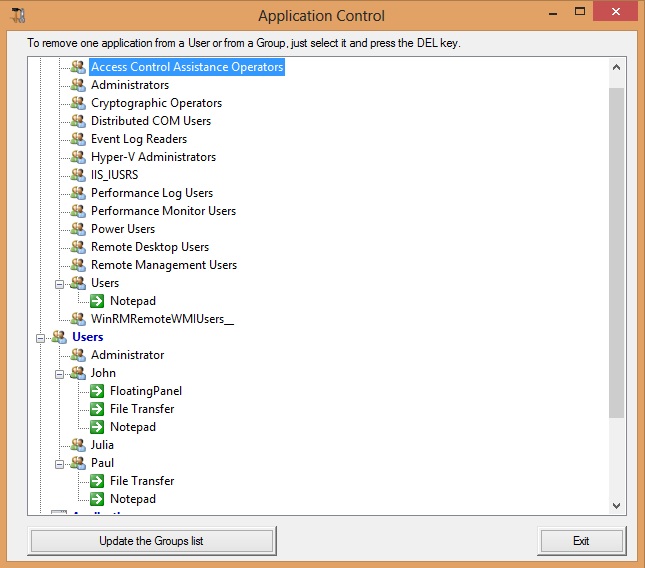Click the green arrow icon of John's File Transfer
Screen dimensions: 645x568
pos(97,409)
